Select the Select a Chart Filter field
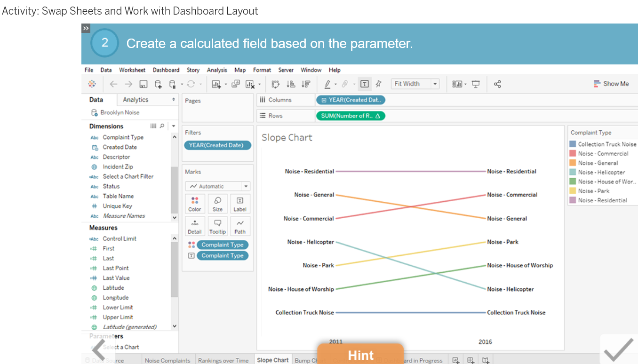 [128, 176]
